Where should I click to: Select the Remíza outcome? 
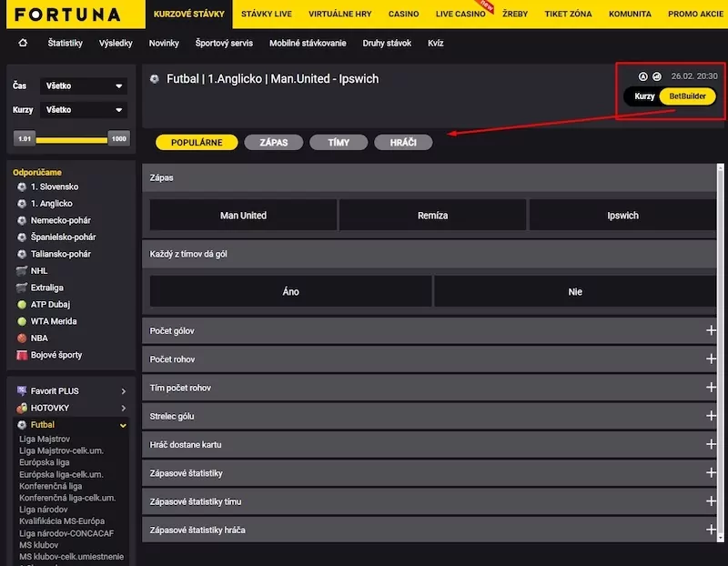433,215
